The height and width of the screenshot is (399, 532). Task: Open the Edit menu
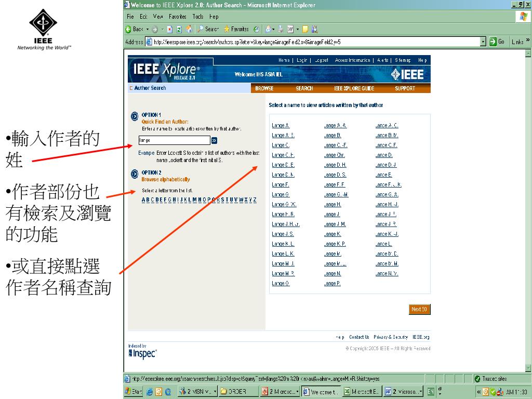(x=143, y=17)
